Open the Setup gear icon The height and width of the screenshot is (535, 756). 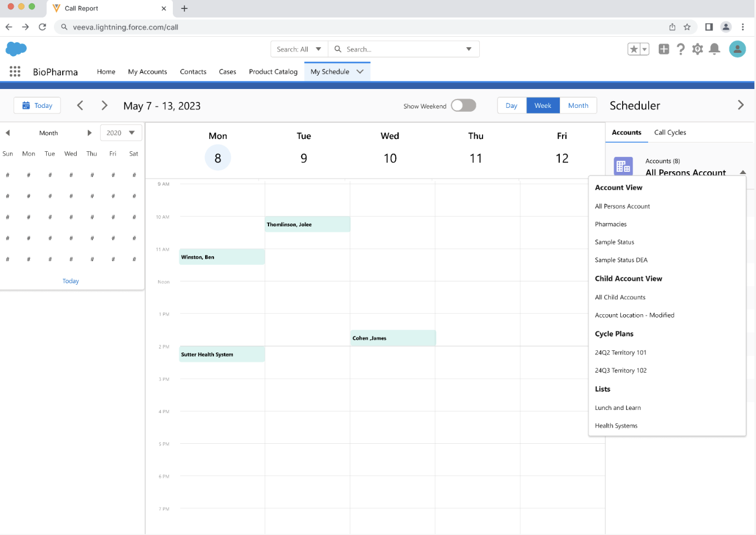pos(698,49)
